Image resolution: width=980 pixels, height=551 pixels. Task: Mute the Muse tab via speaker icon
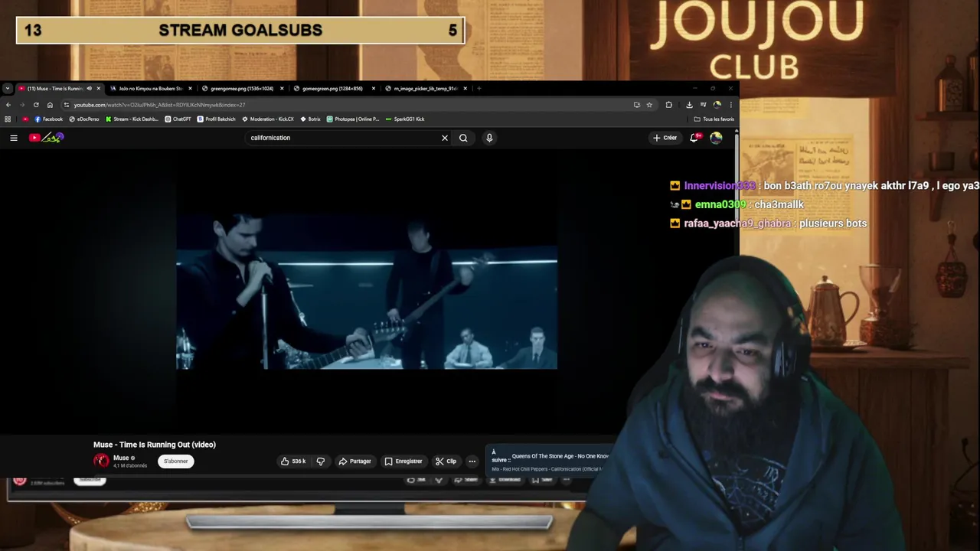pos(89,89)
